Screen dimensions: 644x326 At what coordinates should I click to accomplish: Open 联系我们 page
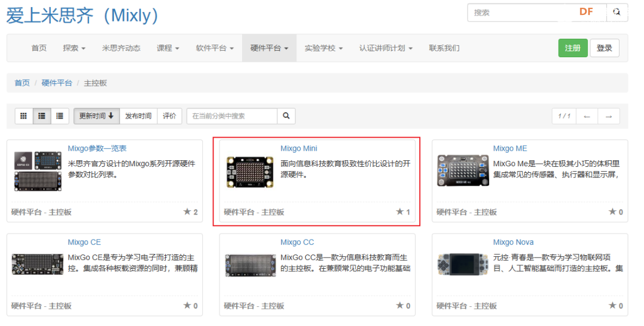point(444,48)
